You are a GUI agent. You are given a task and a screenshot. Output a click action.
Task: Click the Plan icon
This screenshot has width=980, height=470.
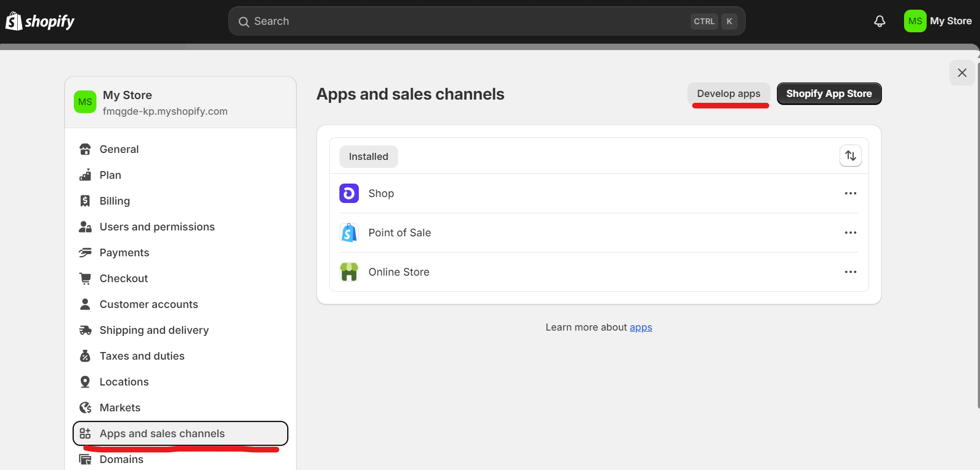coord(85,175)
